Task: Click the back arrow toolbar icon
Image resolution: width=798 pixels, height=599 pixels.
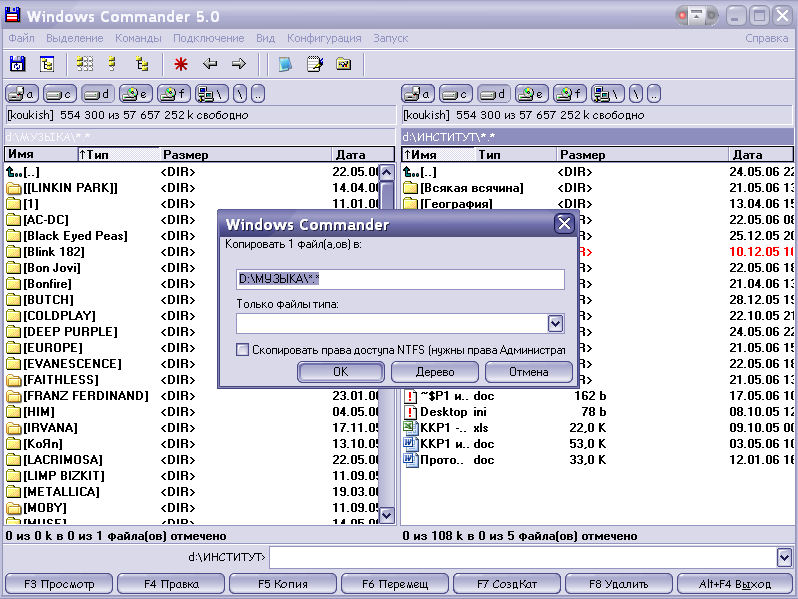Action: click(x=210, y=64)
